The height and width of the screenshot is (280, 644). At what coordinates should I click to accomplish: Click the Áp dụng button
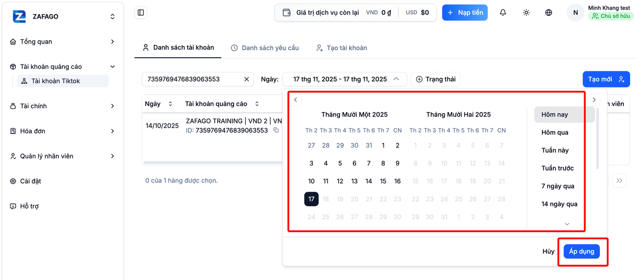pos(582,251)
